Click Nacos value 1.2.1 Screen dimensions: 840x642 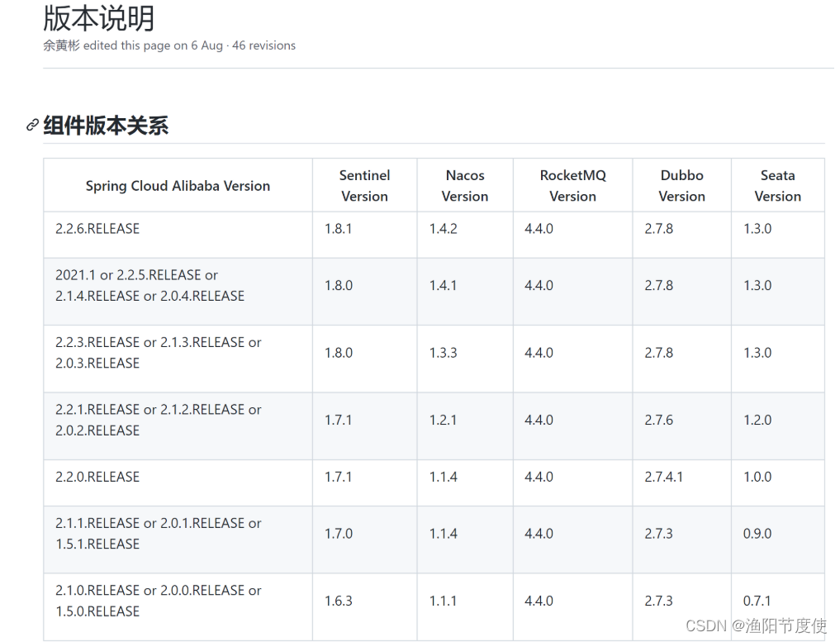pyautogui.click(x=443, y=420)
